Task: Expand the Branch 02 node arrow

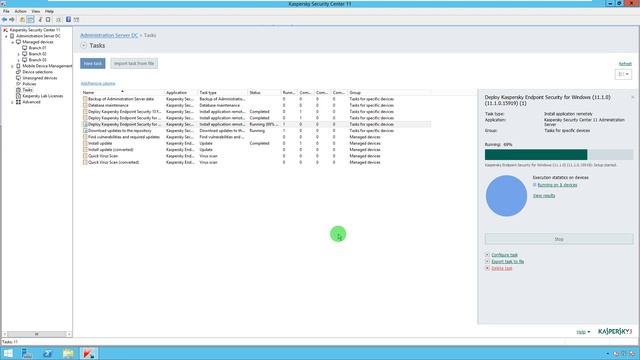Action: 19,54
